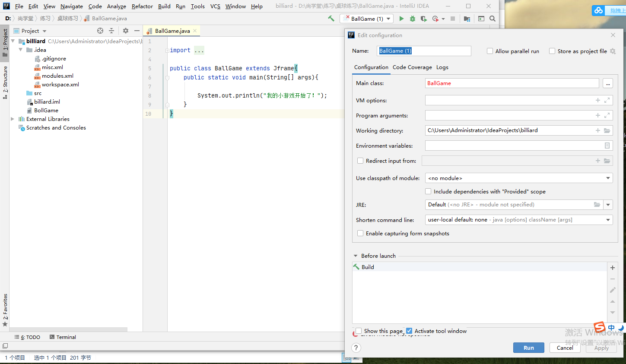Open the Refactor menu

[x=142, y=6]
